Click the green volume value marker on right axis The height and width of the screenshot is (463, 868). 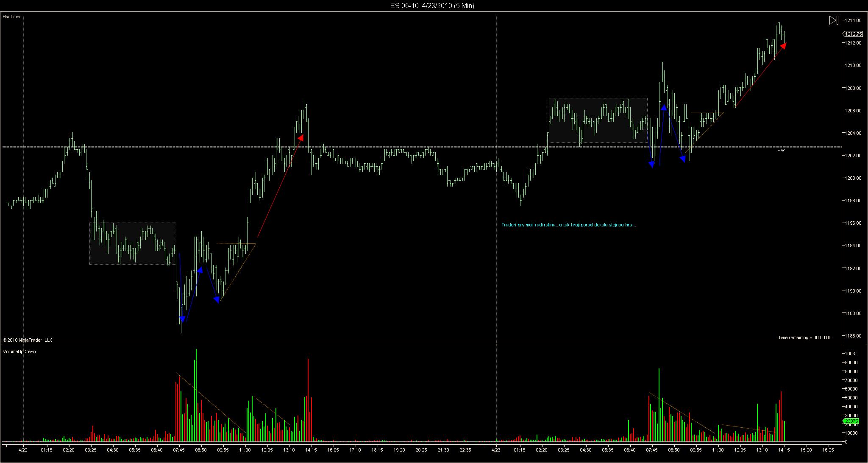coord(850,421)
